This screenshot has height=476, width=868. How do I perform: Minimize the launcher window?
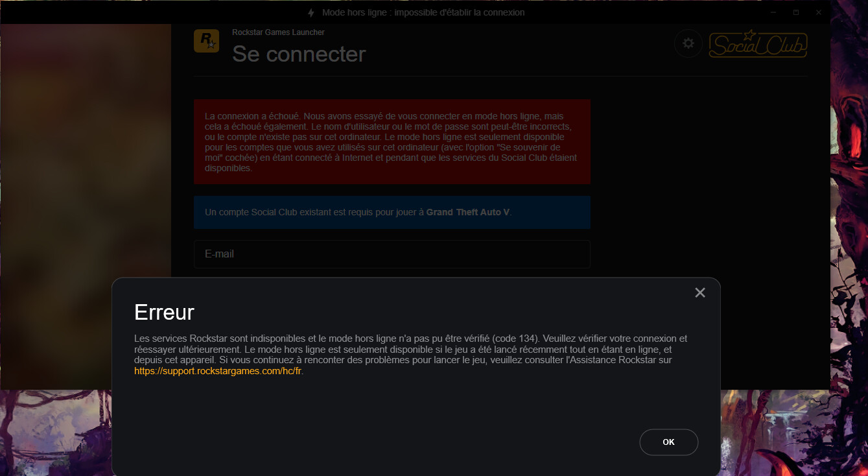pyautogui.click(x=772, y=12)
